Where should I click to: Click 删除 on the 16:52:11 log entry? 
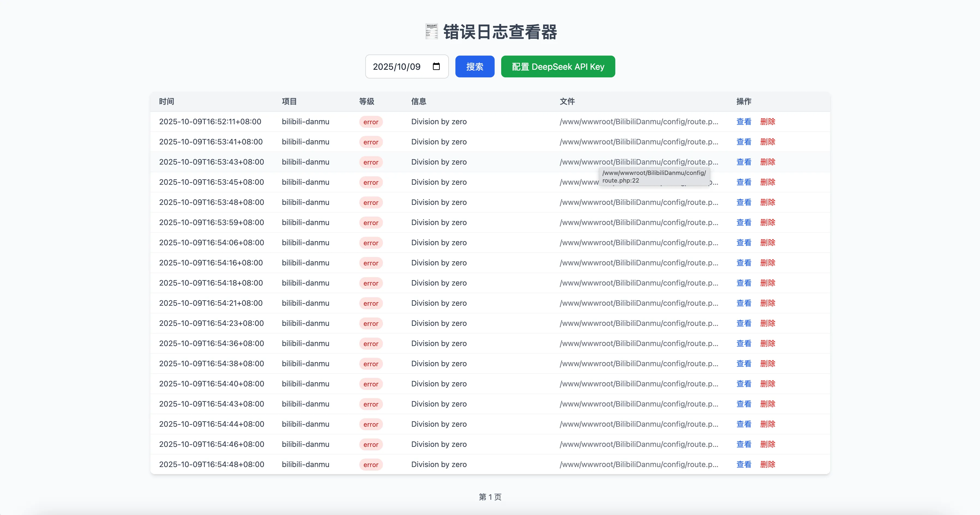[768, 122]
